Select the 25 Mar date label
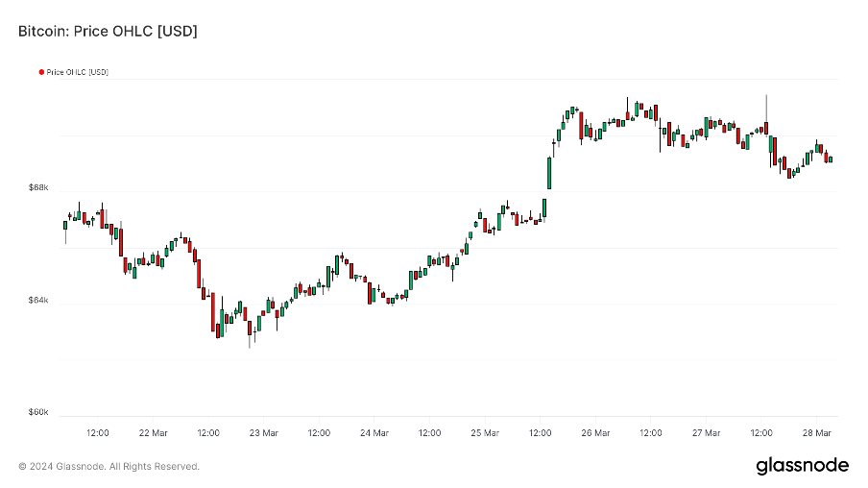 coord(485,433)
